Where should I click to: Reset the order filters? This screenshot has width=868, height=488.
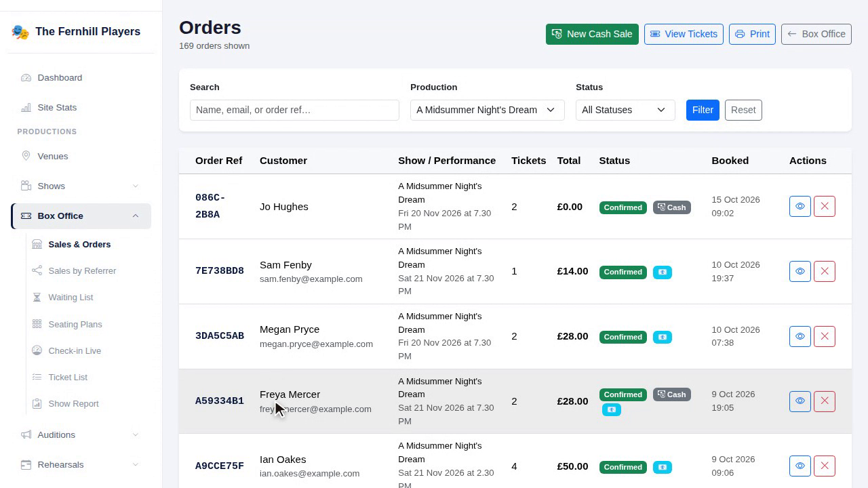pos(743,110)
